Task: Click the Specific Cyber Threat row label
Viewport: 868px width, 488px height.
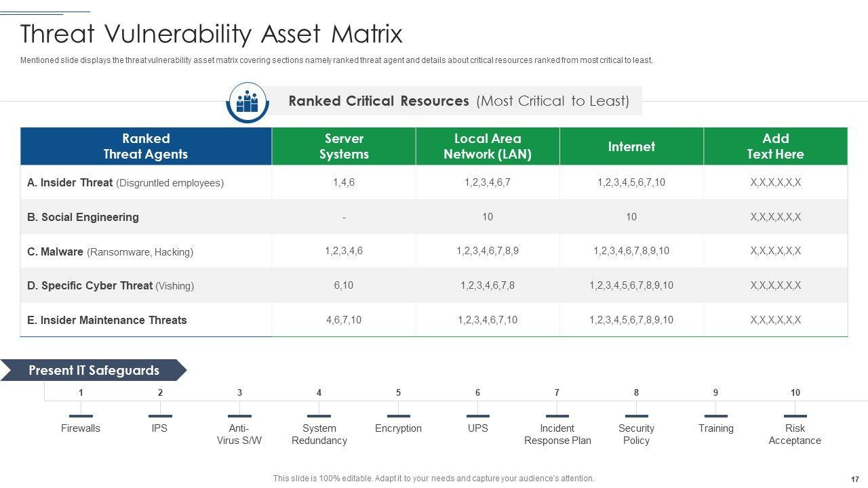Action: [111, 286]
